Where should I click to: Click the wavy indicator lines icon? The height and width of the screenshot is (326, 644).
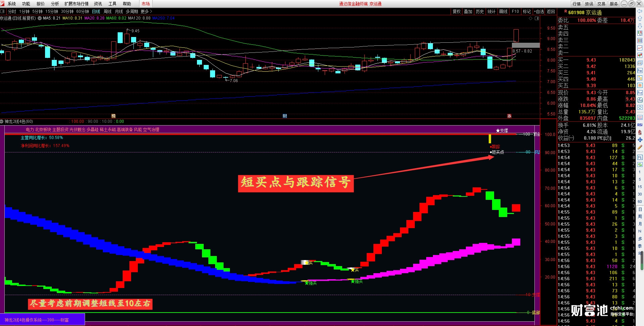640,117
